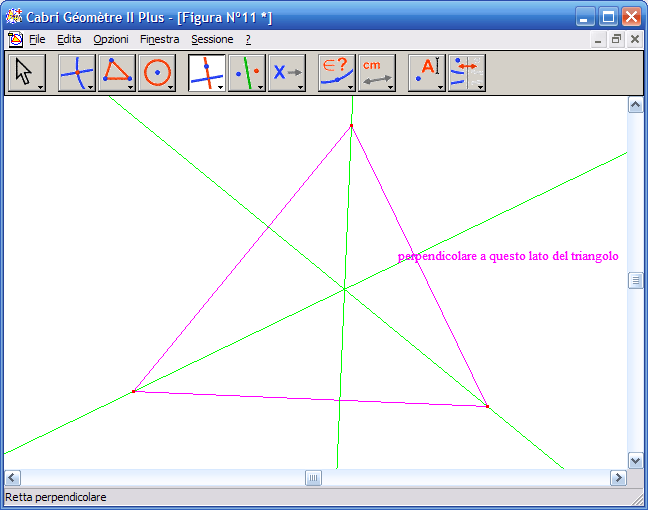The height and width of the screenshot is (510, 648).
Task: Close the inner Figura document window
Action: tap(635, 40)
